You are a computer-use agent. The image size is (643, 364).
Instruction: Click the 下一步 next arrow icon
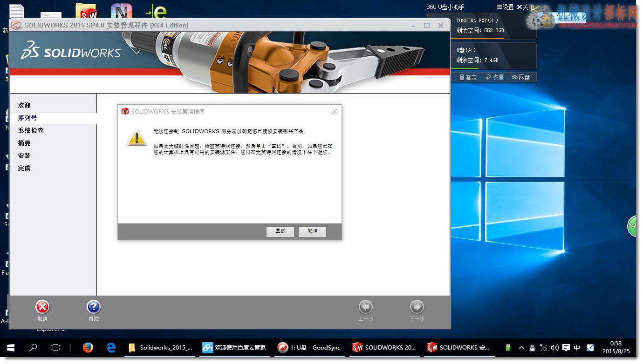[417, 307]
